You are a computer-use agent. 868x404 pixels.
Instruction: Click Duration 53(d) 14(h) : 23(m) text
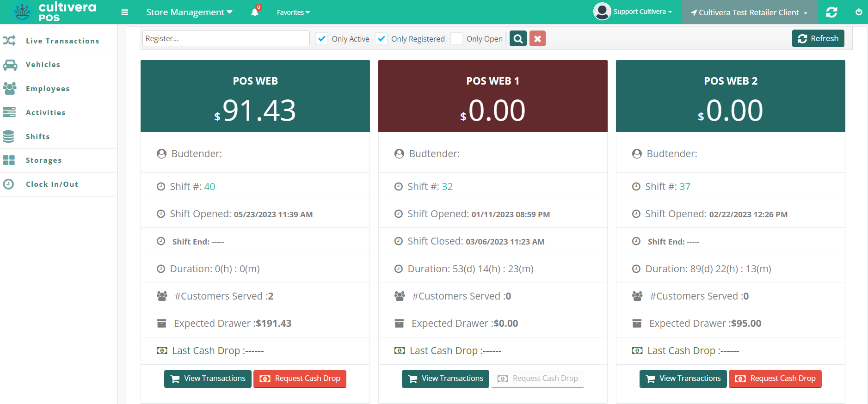point(471,269)
